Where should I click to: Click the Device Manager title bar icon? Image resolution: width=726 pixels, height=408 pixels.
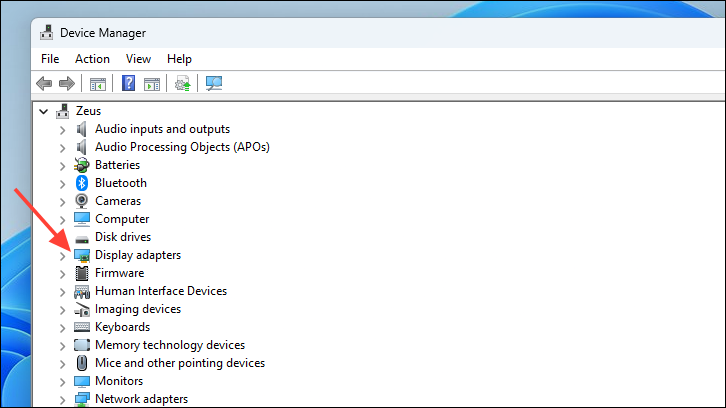[x=46, y=32]
